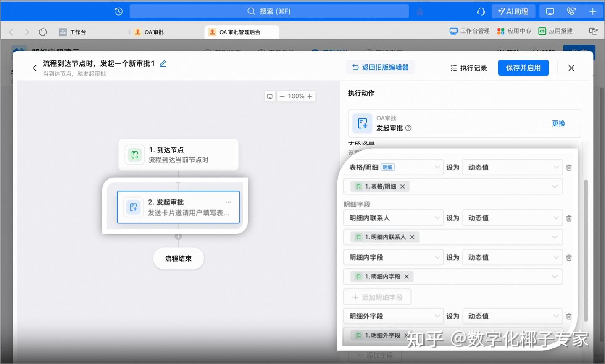This screenshot has width=605, height=364.
Task: Click the refresh icon beside navigation arrows
Action: [x=43, y=32]
